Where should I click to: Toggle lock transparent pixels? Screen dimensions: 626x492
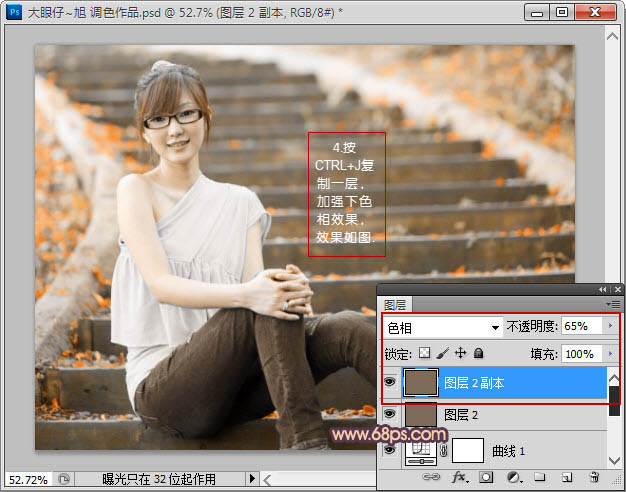coord(424,353)
